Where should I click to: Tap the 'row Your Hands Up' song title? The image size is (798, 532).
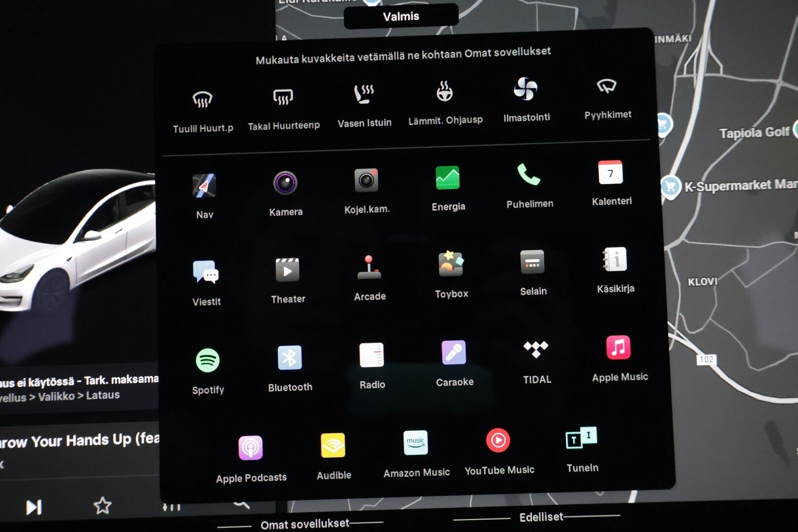(80, 440)
